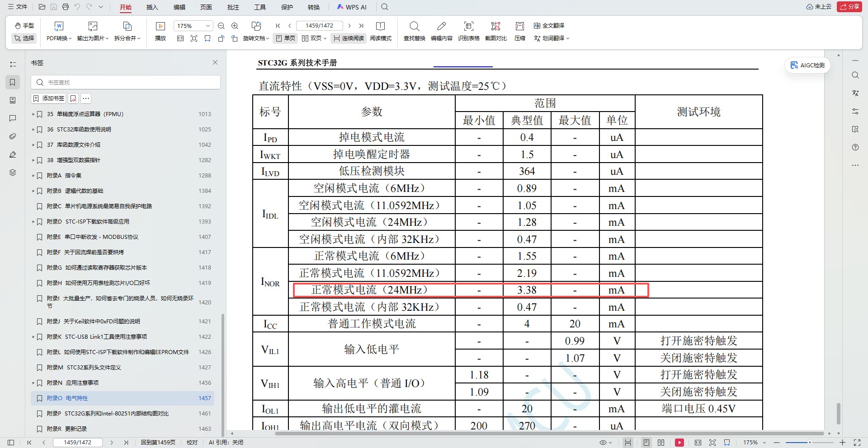Click the zoom in magnifier icon
This screenshot has width=868, height=448.
(235, 26)
